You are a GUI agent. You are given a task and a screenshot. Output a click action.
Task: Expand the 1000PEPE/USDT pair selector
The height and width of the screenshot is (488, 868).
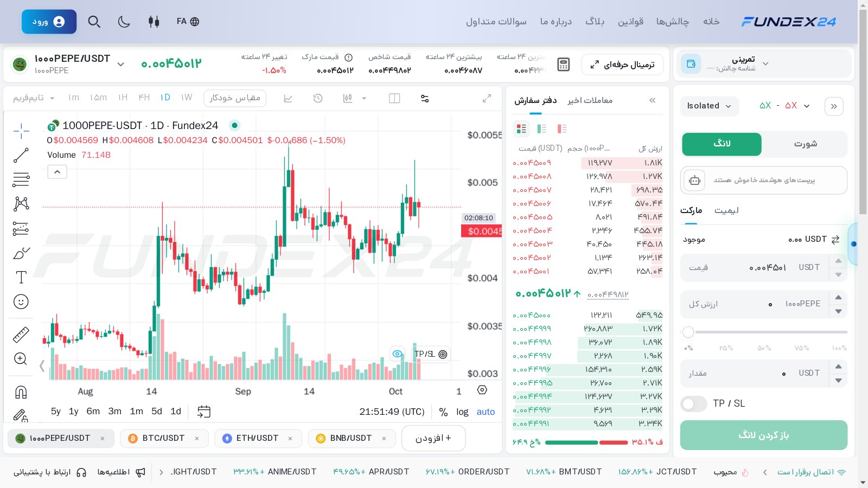pyautogui.click(x=121, y=64)
